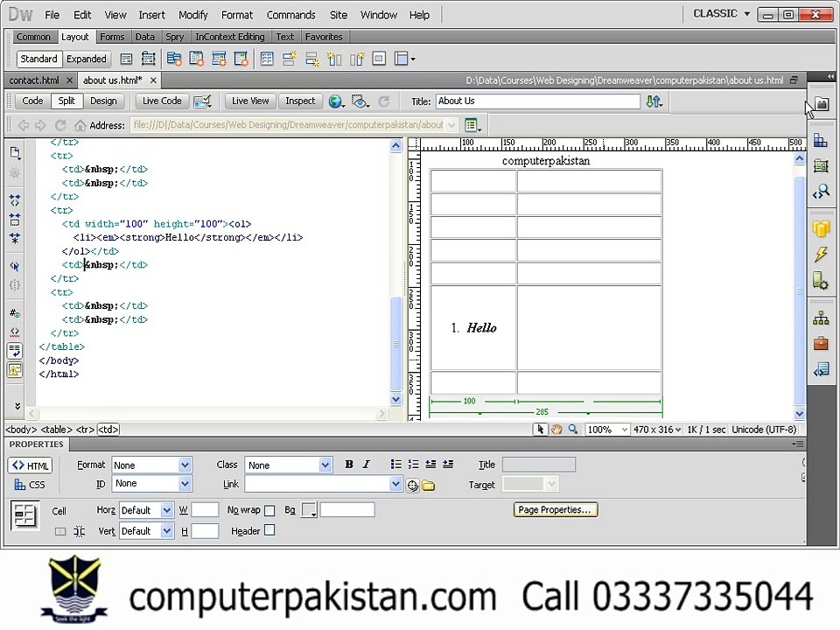Insert Column to the Left icon
840x630 pixels.
[x=334, y=59]
